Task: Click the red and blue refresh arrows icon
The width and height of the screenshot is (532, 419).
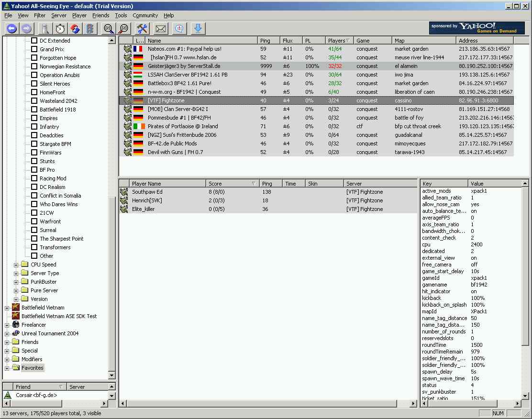Action: tap(75, 29)
